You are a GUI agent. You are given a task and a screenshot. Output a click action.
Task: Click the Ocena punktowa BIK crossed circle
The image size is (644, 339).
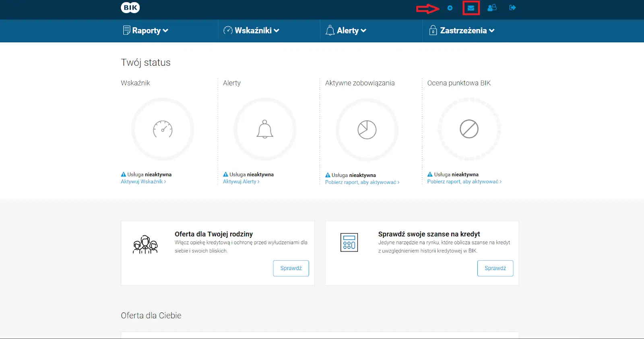coord(469,129)
